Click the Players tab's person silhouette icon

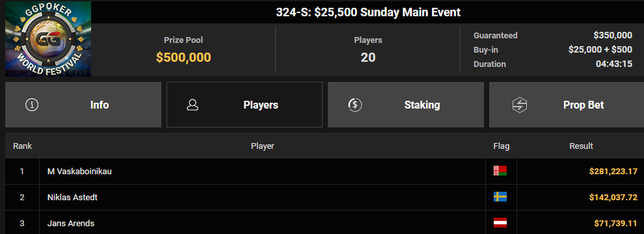pyautogui.click(x=192, y=105)
